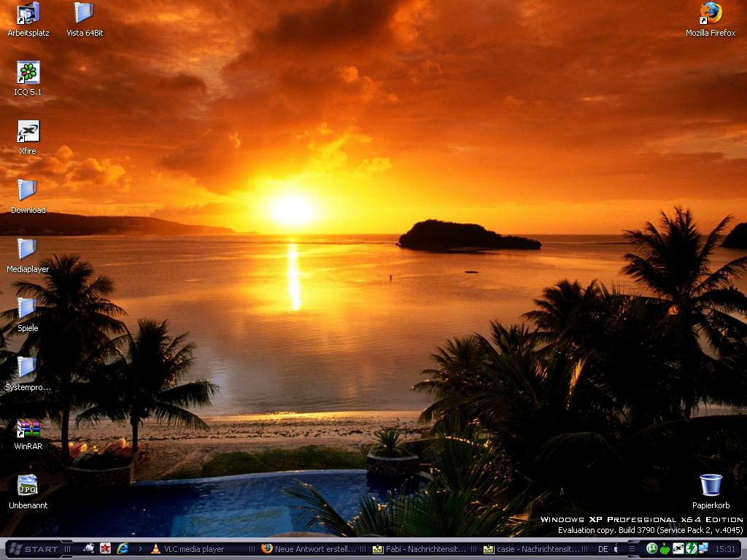Image resolution: width=747 pixels, height=560 pixels.
Task: Open the Arbeitsplatz desktop icon
Action: [28, 14]
